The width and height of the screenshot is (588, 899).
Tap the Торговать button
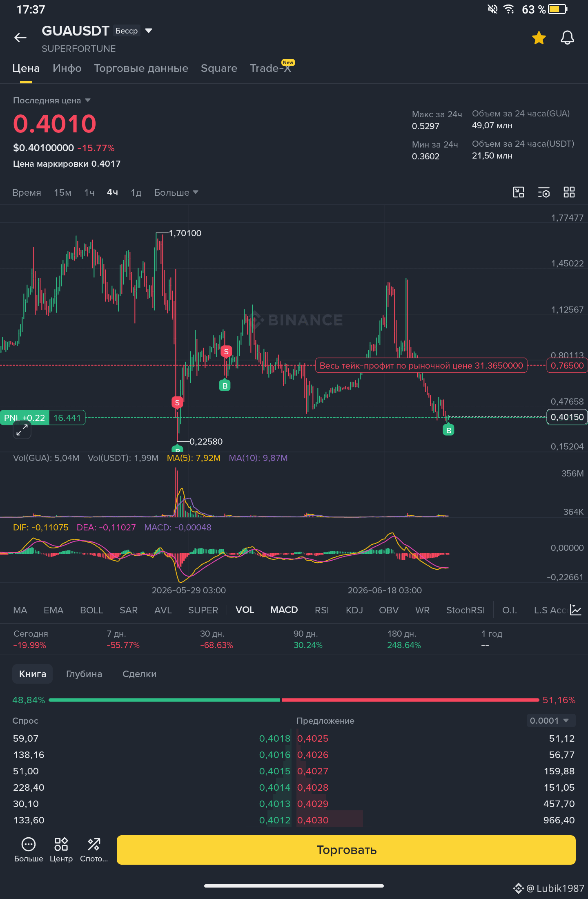click(x=346, y=850)
